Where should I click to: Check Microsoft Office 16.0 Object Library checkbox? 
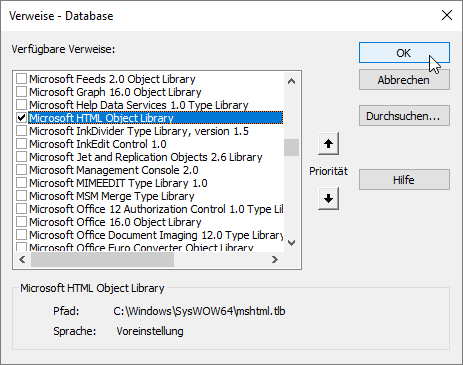point(22,222)
